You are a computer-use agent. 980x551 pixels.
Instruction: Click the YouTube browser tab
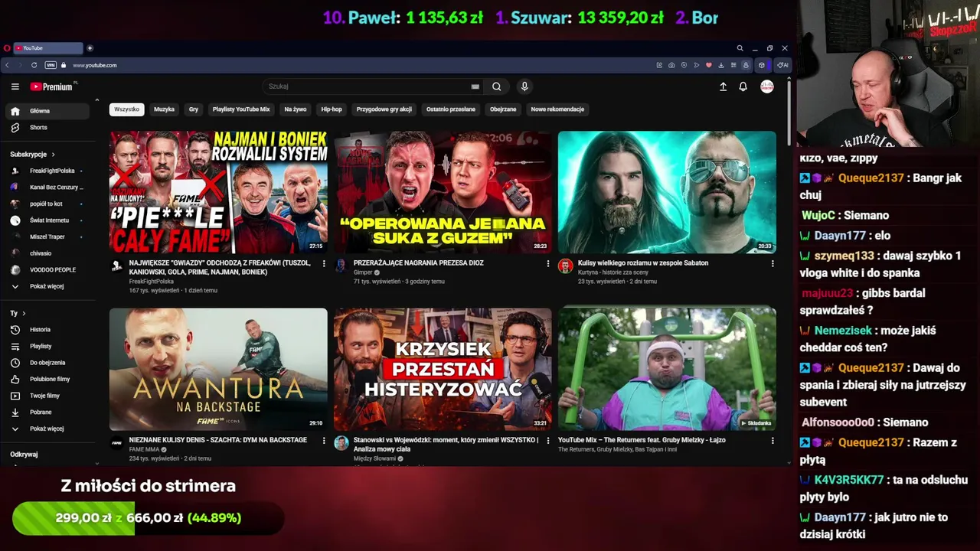tap(47, 48)
